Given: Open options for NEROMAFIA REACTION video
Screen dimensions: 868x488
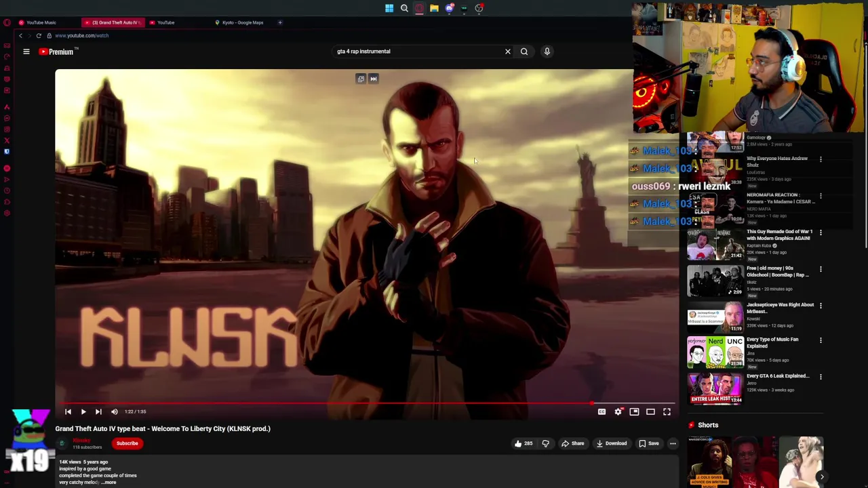Looking at the screenshot, I should coord(821,197).
